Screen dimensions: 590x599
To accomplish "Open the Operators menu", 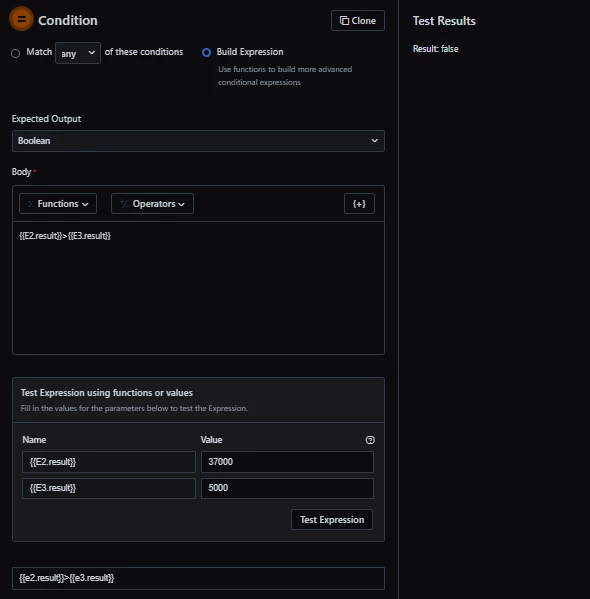I will (x=152, y=204).
